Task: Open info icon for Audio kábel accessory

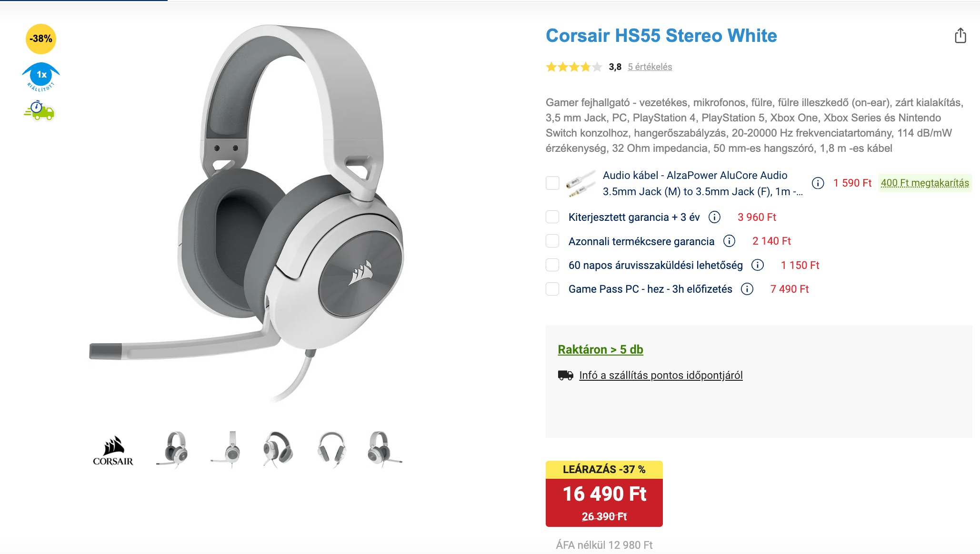Action: coord(818,183)
